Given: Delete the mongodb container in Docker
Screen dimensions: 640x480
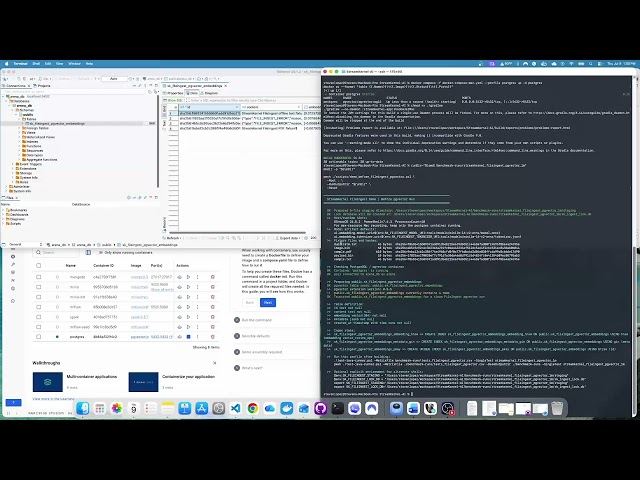Looking at the screenshot, I should (x=213, y=277).
